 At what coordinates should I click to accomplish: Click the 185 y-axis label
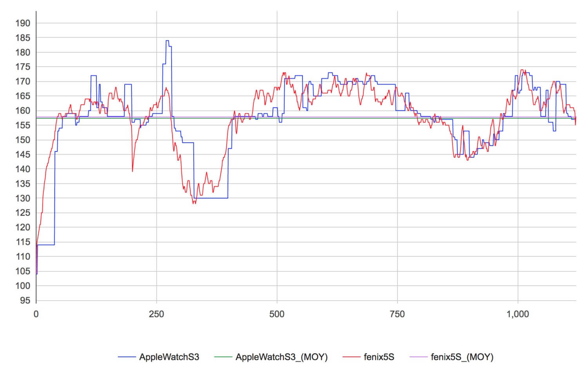[x=23, y=38]
